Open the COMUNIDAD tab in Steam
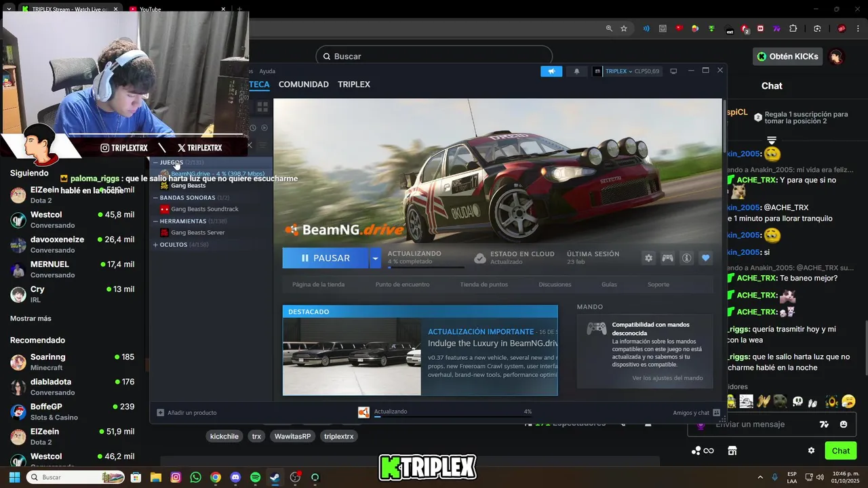The height and width of the screenshot is (488, 868). [303, 85]
